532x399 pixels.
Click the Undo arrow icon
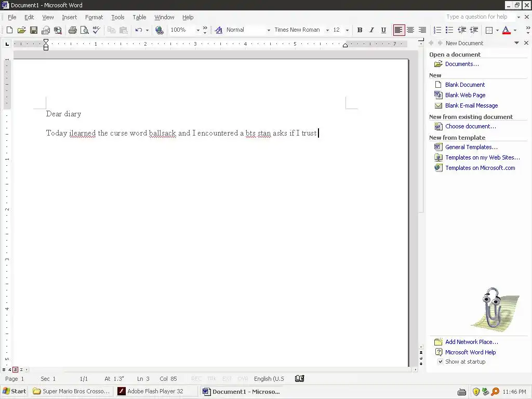(x=138, y=30)
